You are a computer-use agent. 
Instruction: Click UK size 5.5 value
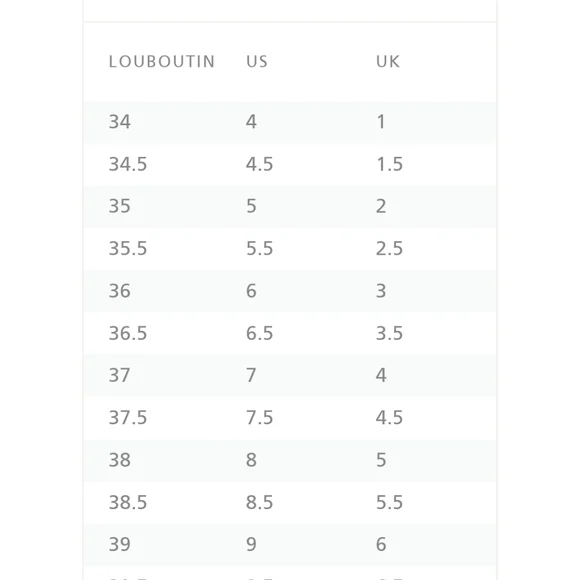pyautogui.click(x=390, y=502)
